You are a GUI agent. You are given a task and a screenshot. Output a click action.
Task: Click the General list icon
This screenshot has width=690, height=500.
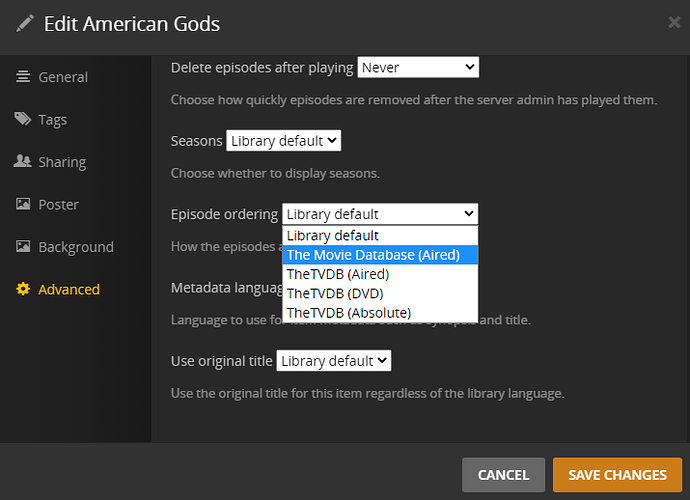tap(23, 77)
